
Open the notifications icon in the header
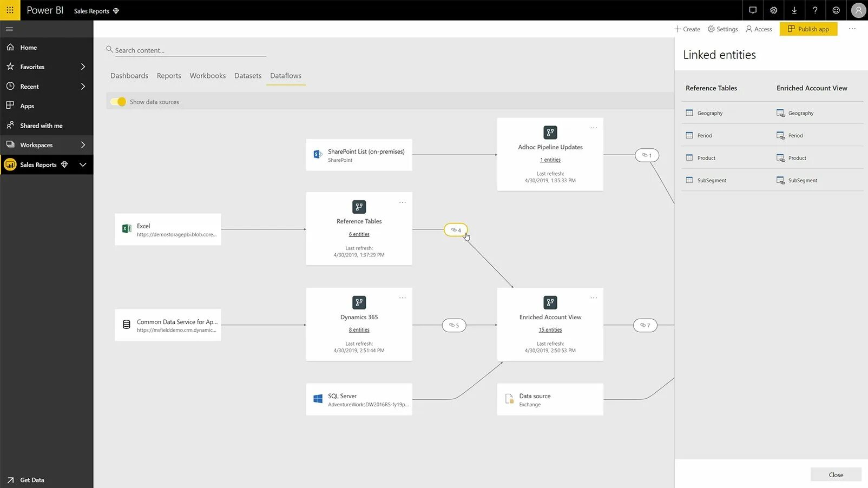[753, 10]
